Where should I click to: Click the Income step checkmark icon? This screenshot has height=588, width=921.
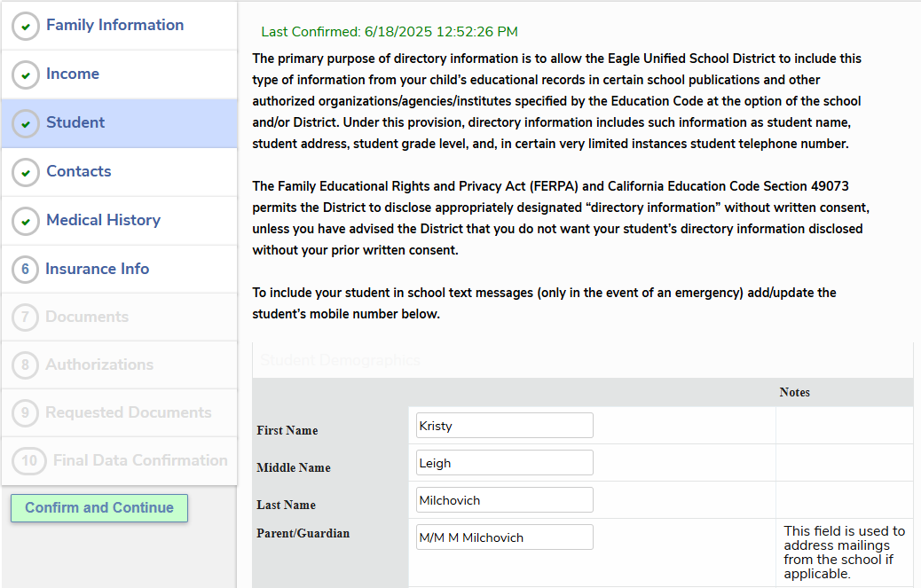pos(25,75)
